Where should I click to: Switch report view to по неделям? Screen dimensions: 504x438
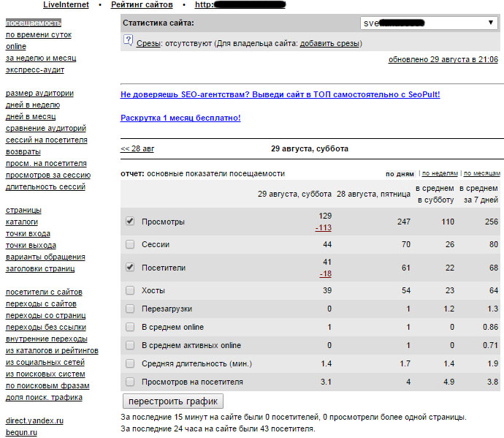coord(440,173)
